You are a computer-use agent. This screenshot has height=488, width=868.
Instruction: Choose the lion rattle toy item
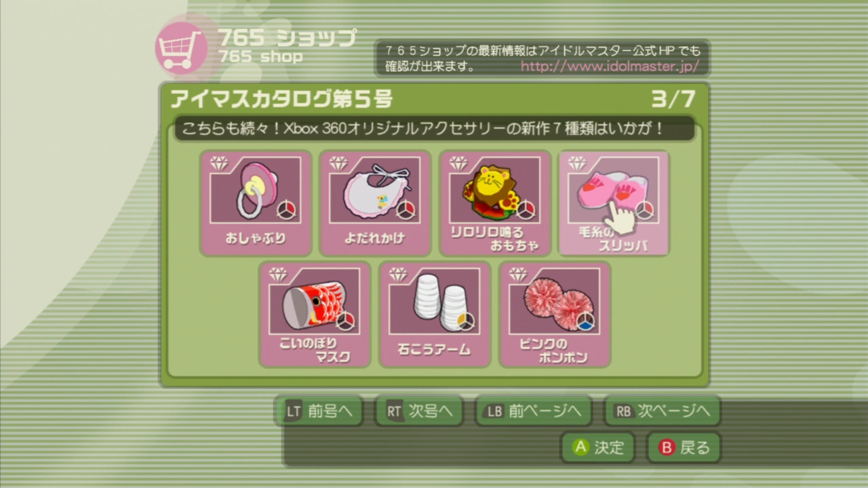pyautogui.click(x=494, y=203)
